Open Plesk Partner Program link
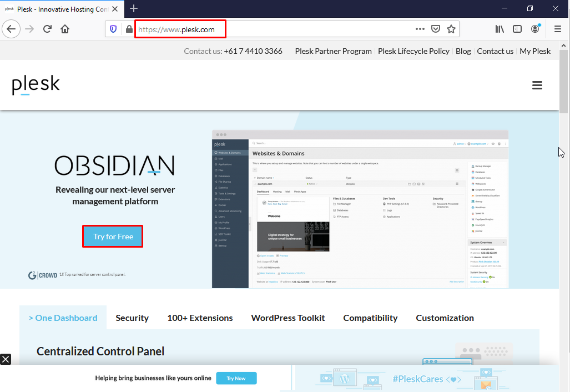 click(x=334, y=51)
